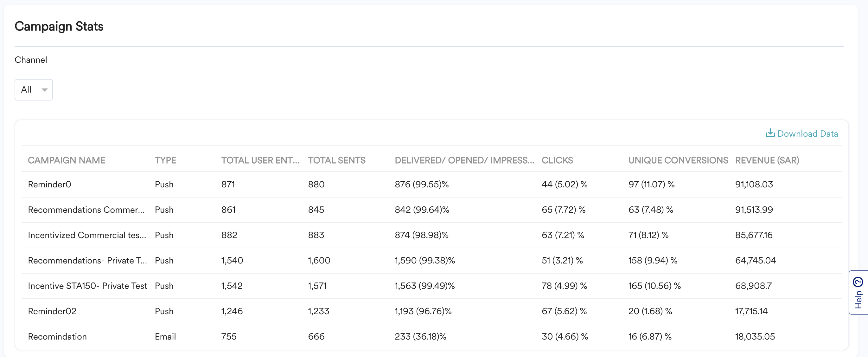Click the Clicks column header

pos(557,160)
